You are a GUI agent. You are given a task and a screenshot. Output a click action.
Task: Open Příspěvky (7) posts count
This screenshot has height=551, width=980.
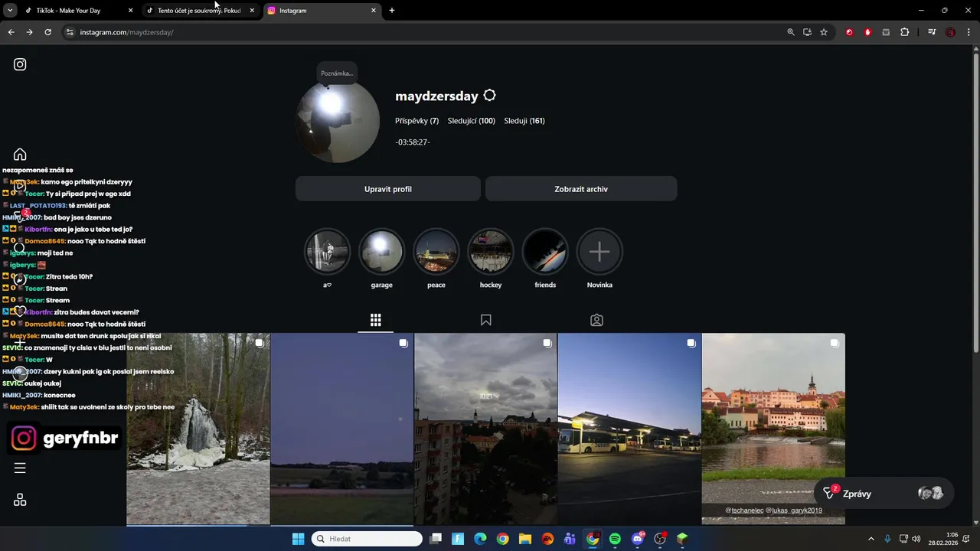point(417,121)
